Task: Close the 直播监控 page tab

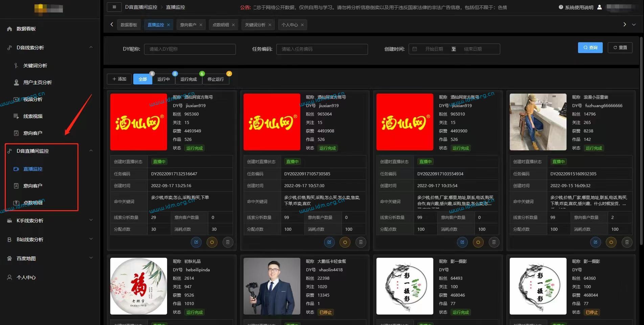Action: 168,25
